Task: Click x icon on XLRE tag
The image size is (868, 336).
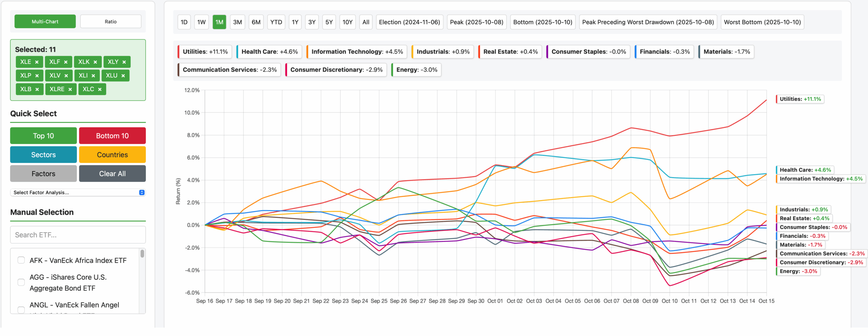Action: [70, 89]
